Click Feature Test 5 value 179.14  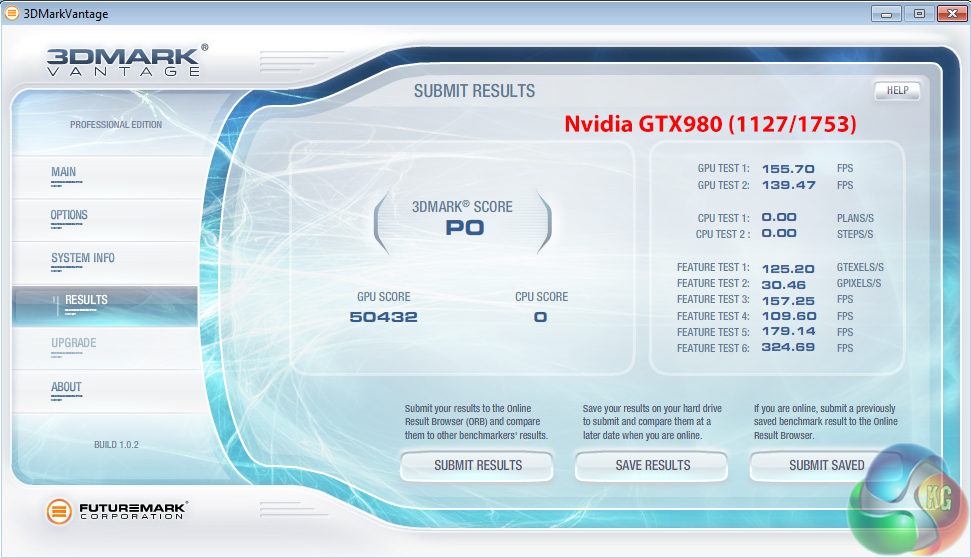click(x=788, y=331)
